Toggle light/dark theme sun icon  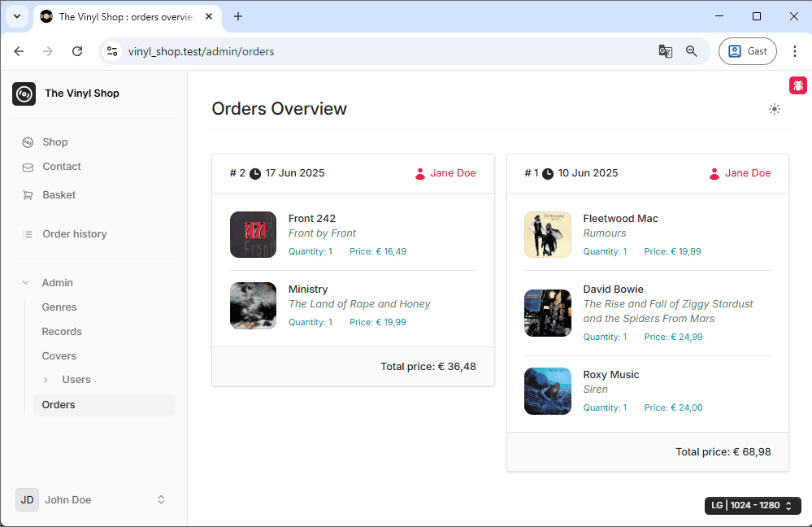[x=774, y=109]
